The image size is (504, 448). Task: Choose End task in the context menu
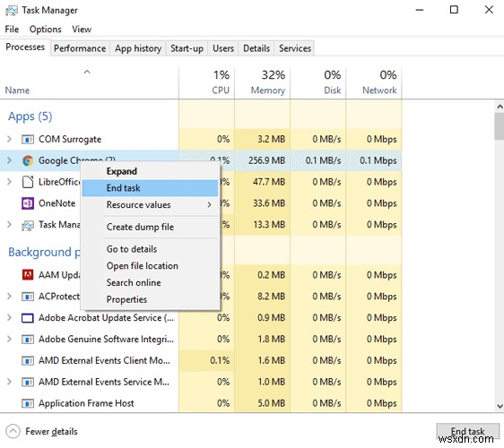pos(151,188)
